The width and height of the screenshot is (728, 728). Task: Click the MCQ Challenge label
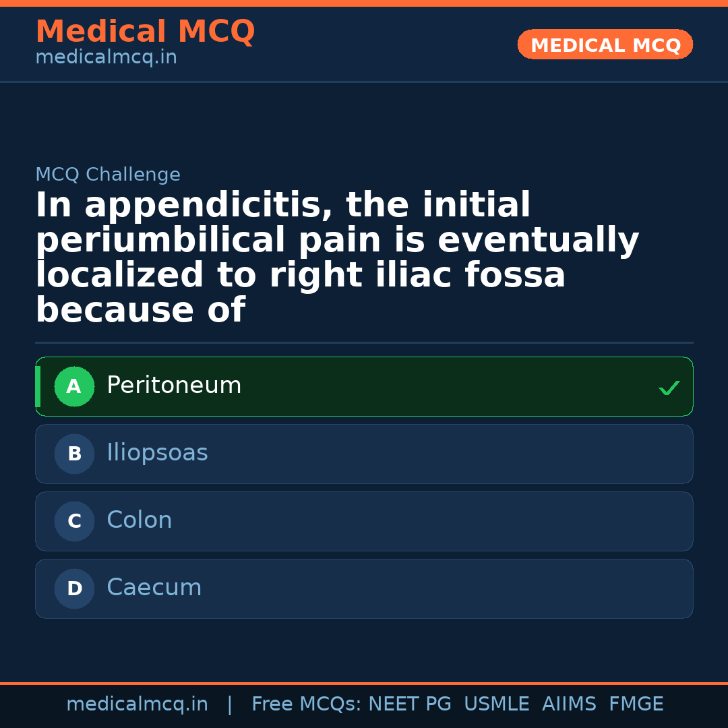tap(108, 175)
